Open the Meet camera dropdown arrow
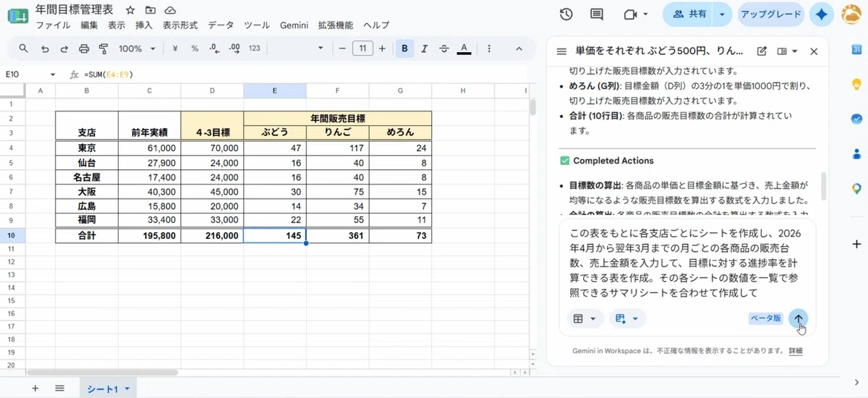Viewport: 868px width, 398px height. pyautogui.click(x=645, y=14)
